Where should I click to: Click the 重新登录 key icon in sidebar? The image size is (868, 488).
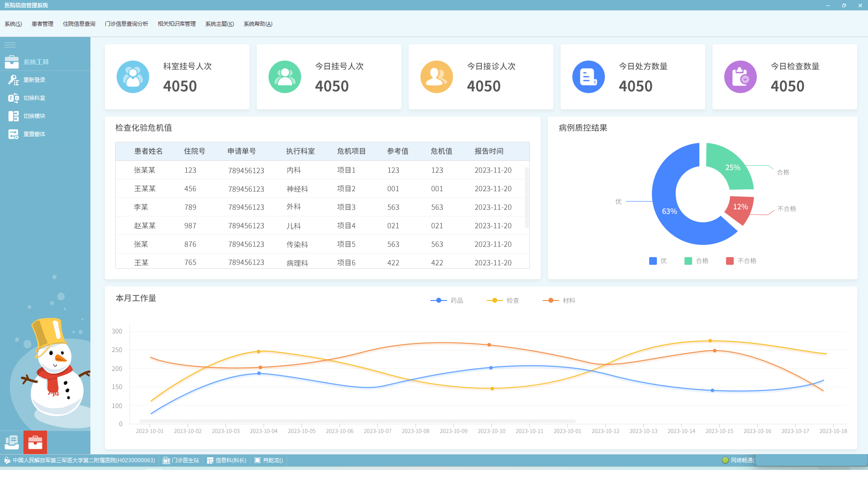pyautogui.click(x=13, y=80)
